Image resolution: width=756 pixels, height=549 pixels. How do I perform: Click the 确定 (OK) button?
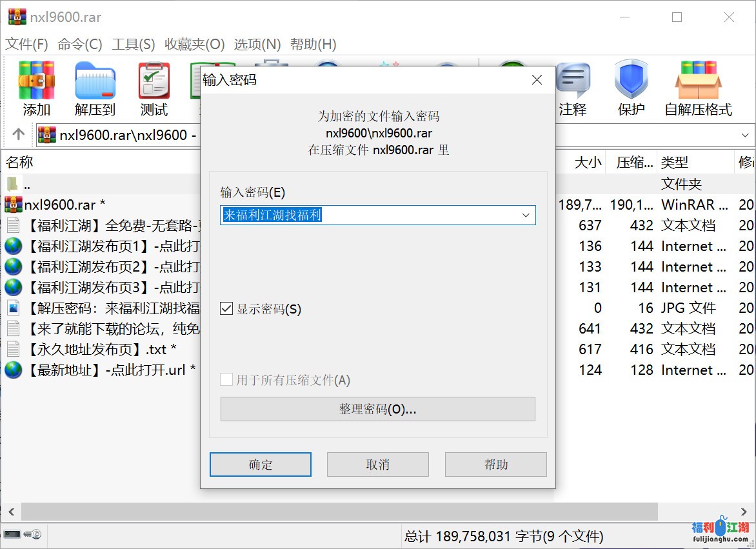pos(261,464)
